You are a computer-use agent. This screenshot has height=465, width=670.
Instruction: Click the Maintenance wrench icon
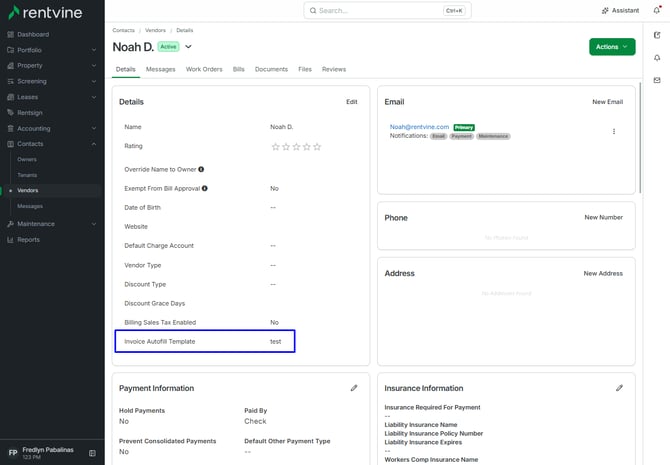tap(11, 224)
